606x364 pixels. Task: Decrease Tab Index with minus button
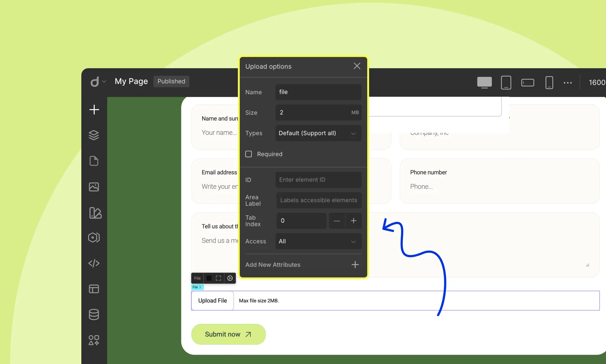pyautogui.click(x=337, y=221)
